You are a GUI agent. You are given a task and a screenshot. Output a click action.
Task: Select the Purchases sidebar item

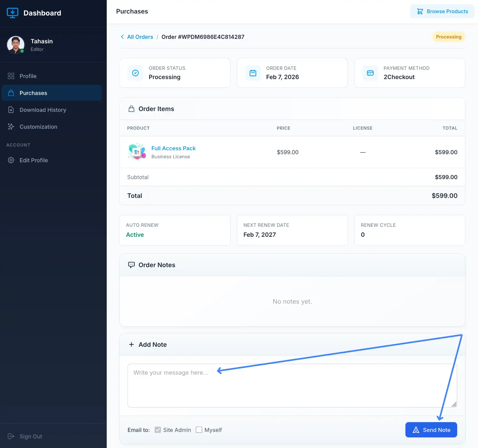click(x=33, y=93)
